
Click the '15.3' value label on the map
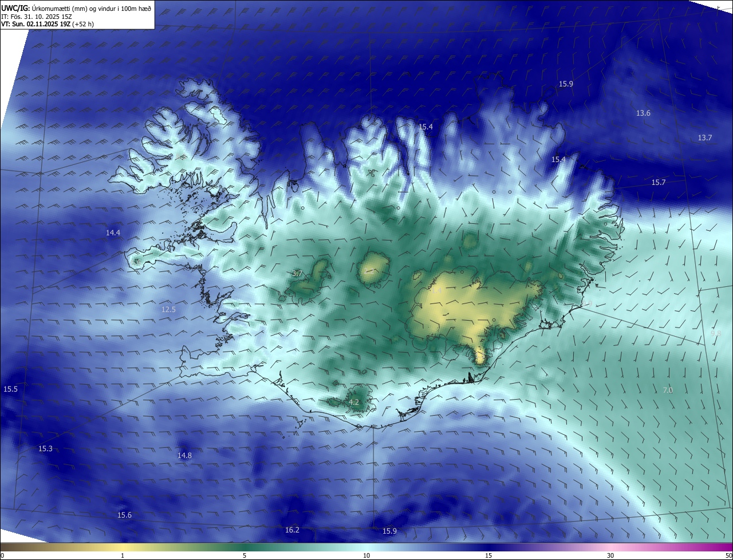point(45,449)
